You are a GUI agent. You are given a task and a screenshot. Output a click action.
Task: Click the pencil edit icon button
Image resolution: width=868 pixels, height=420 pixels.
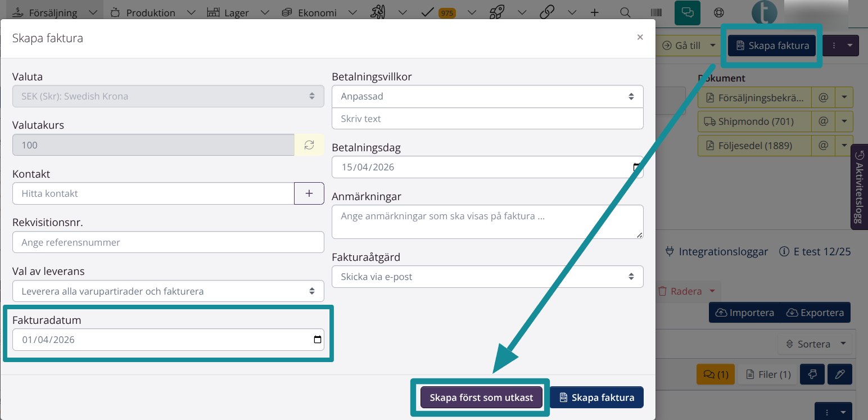839,374
